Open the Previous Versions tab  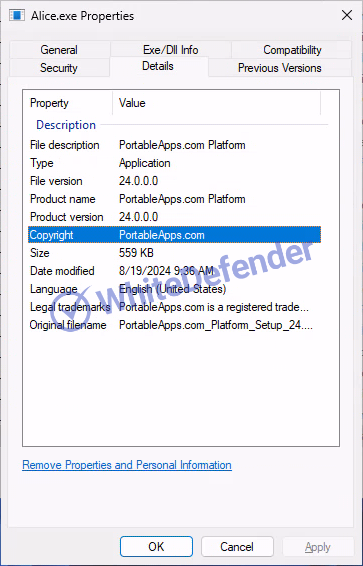click(280, 68)
